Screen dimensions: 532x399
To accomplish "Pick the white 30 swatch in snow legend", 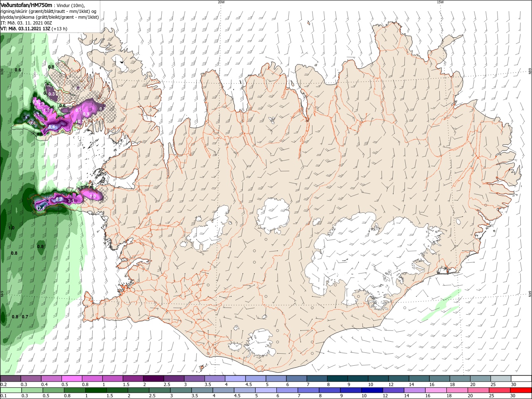I will coord(522,379).
